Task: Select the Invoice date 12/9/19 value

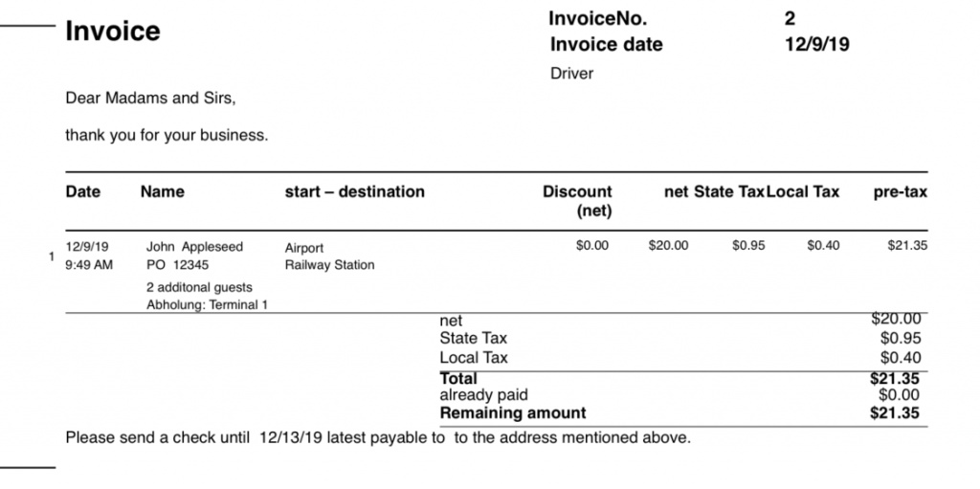Action: click(817, 44)
